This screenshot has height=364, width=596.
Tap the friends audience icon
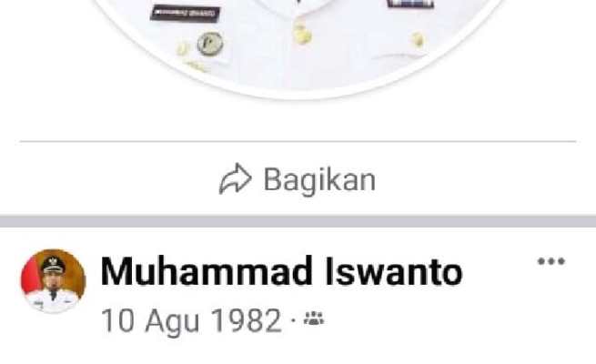314,318
